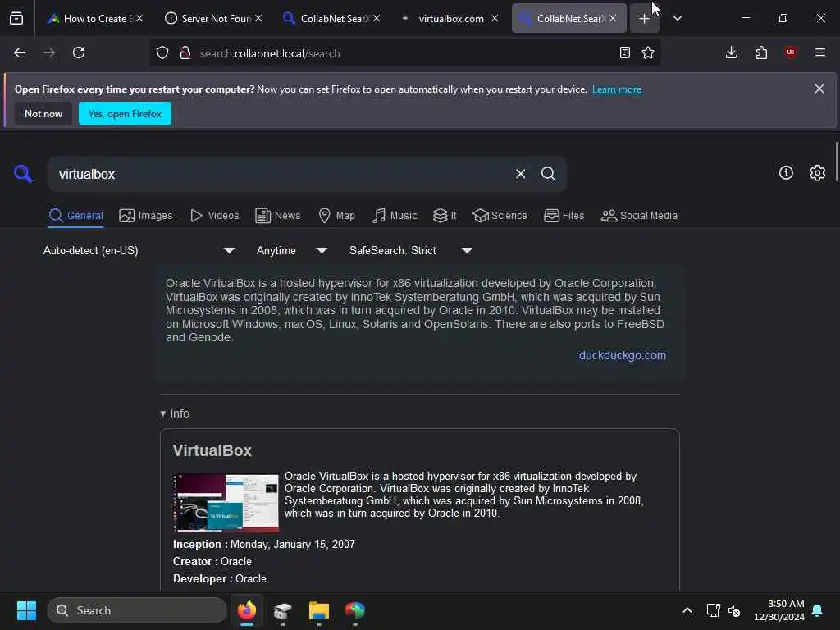
Task: Select the Social Media category
Action: pos(639,216)
